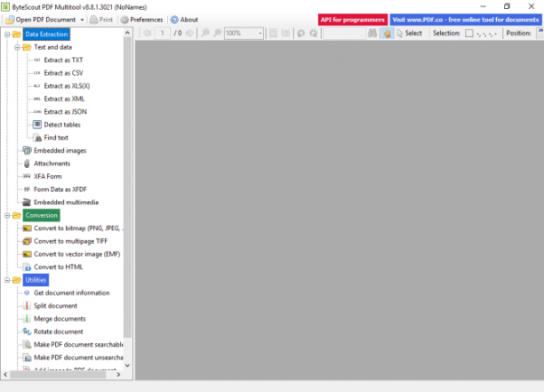The height and width of the screenshot is (392, 544).
Task: Open the Open PDF Document dropdown arrow
Action: pos(83,20)
